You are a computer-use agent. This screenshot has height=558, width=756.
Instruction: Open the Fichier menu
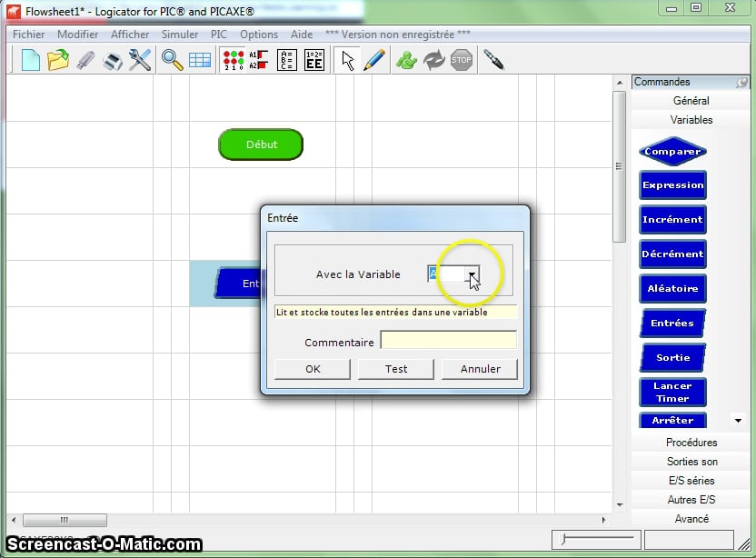(28, 35)
